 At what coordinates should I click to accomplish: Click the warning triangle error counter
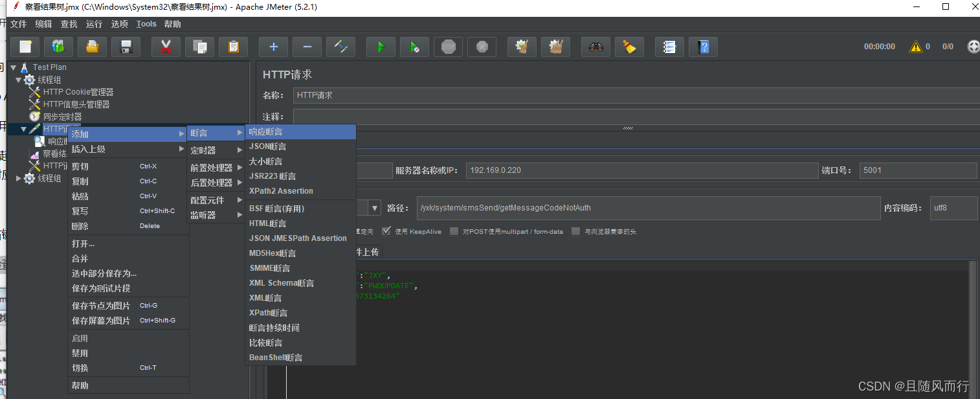[x=916, y=47]
